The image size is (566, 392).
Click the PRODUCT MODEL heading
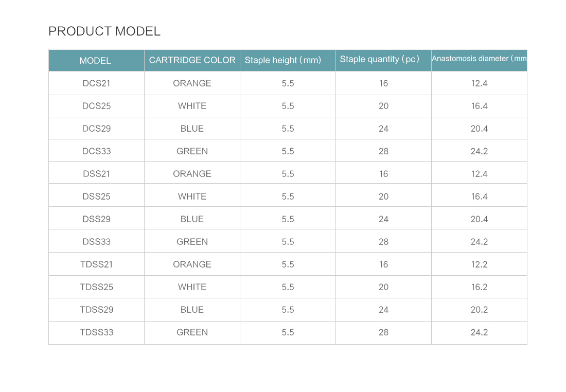(x=104, y=31)
